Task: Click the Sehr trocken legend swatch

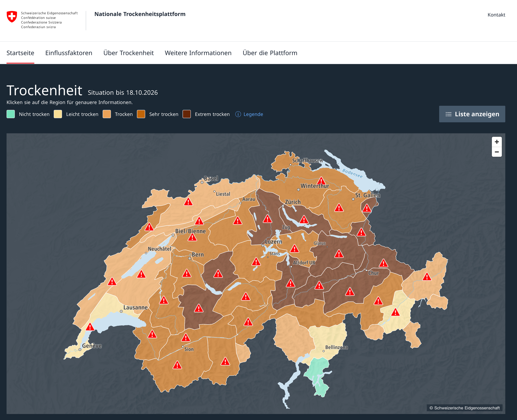Action: (x=141, y=114)
